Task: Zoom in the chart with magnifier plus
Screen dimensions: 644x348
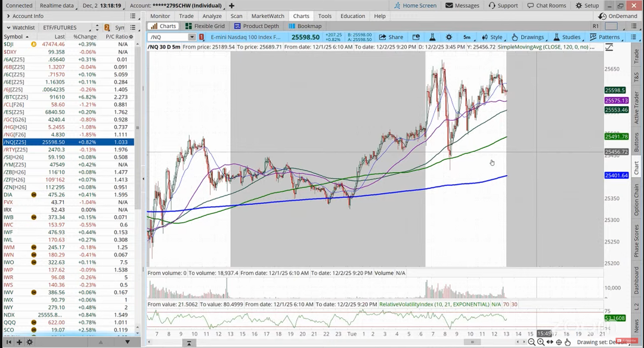Action: 540,342
